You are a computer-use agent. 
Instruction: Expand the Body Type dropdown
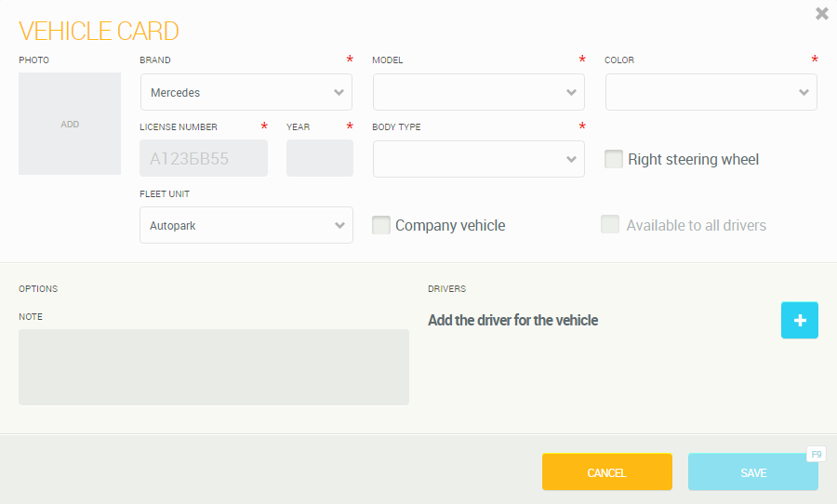pyautogui.click(x=478, y=159)
